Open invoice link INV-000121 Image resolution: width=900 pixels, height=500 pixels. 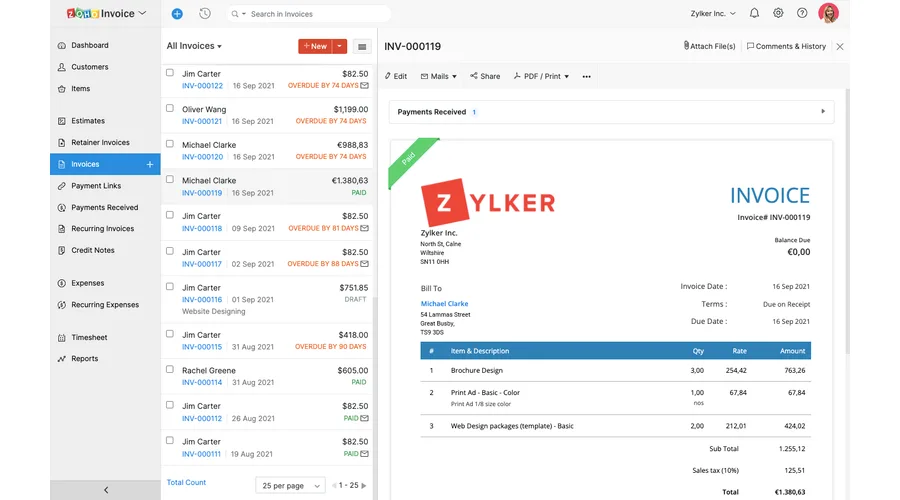pyautogui.click(x=202, y=121)
